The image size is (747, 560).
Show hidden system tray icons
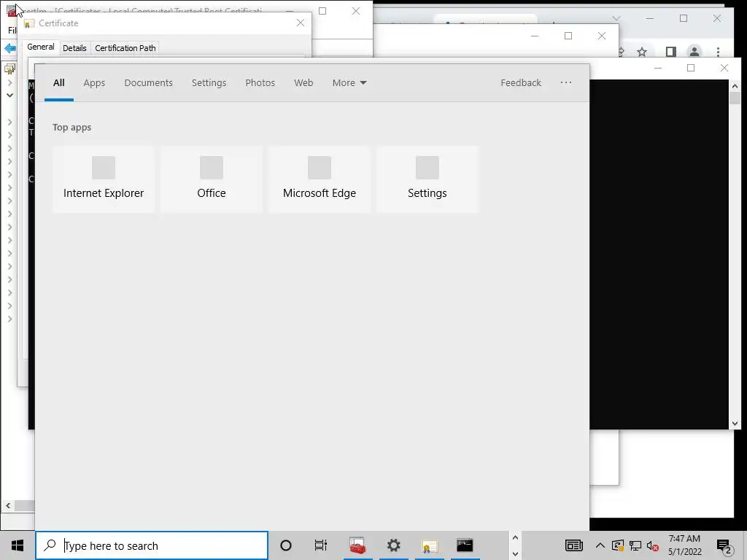point(600,545)
